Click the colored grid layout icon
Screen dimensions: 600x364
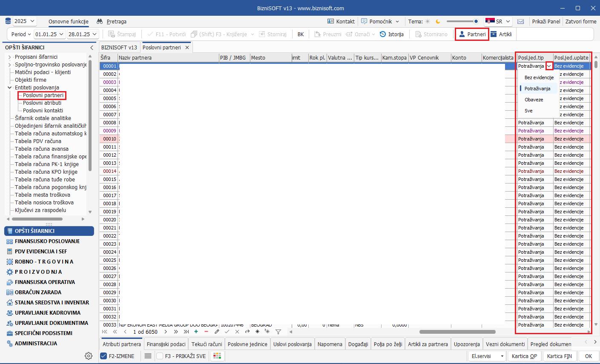point(217,356)
